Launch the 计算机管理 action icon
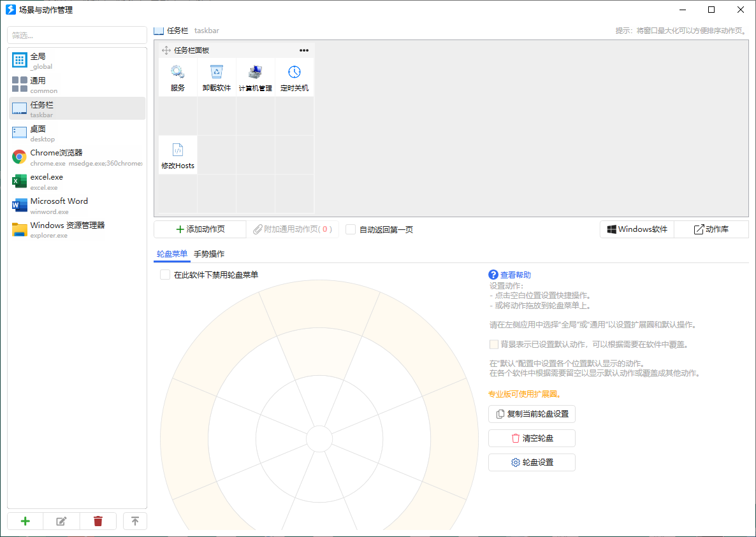The image size is (756, 537). point(256,72)
